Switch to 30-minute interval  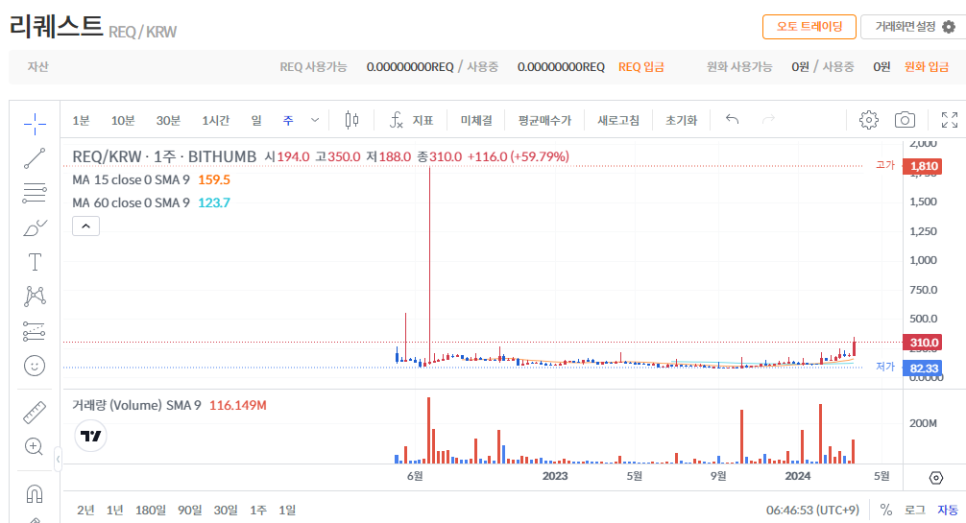coord(168,120)
